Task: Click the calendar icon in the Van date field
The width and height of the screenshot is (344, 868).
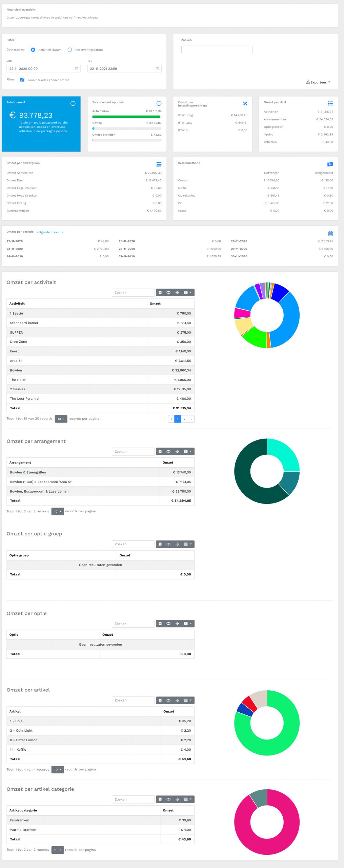Action: point(77,69)
